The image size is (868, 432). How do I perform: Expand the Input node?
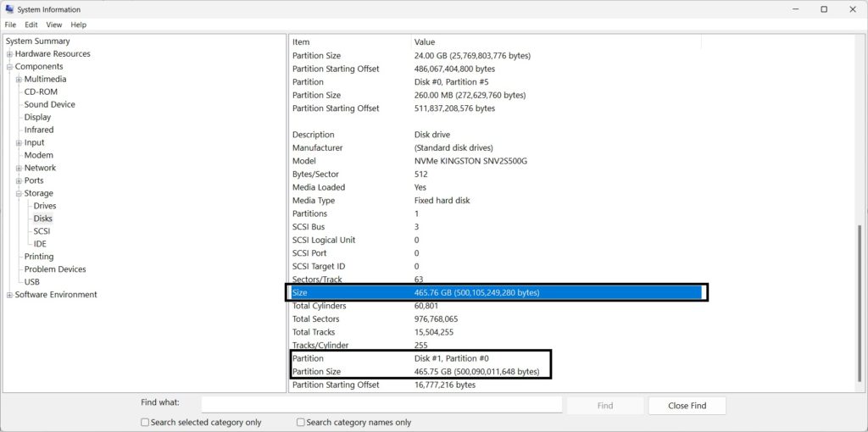tap(19, 142)
